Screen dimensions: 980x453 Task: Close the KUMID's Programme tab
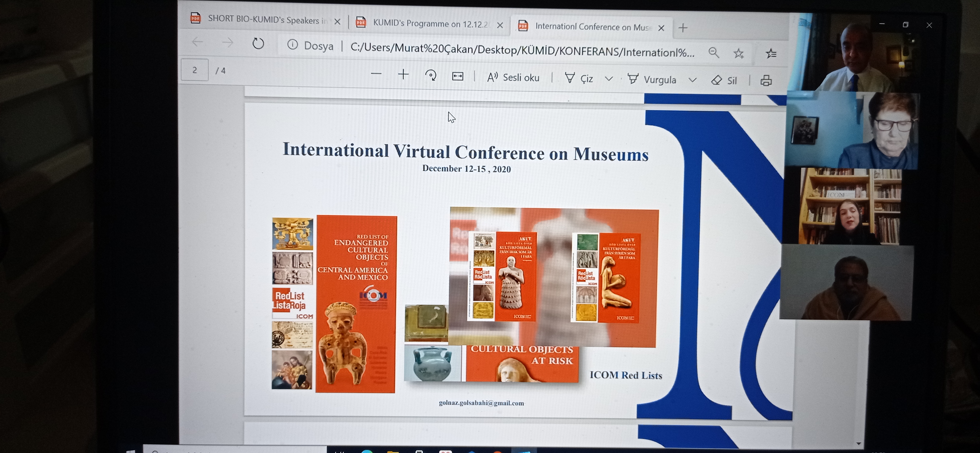pos(500,25)
